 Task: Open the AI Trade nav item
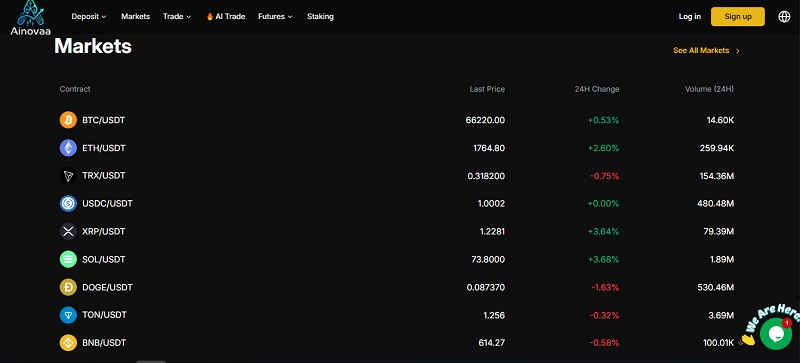click(226, 16)
